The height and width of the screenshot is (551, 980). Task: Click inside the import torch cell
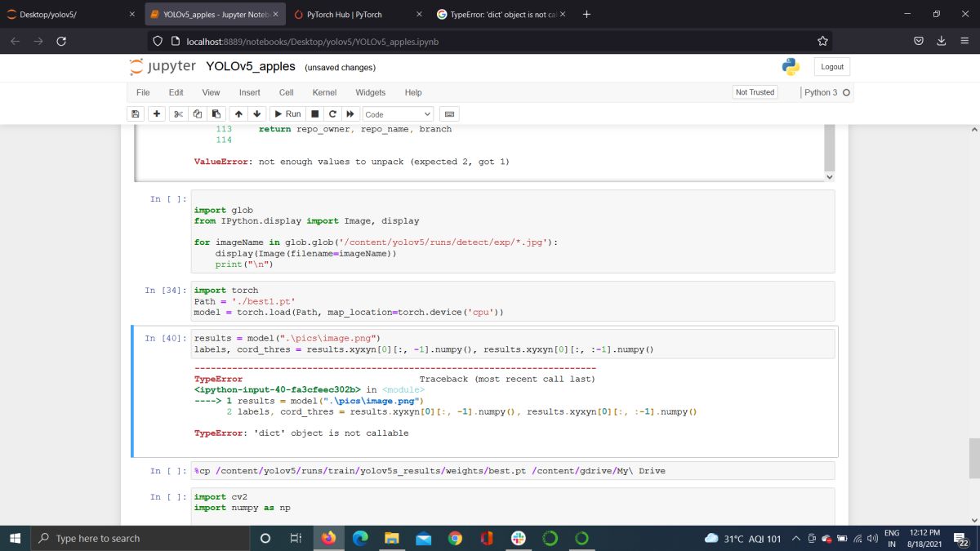pyautogui.click(x=513, y=301)
